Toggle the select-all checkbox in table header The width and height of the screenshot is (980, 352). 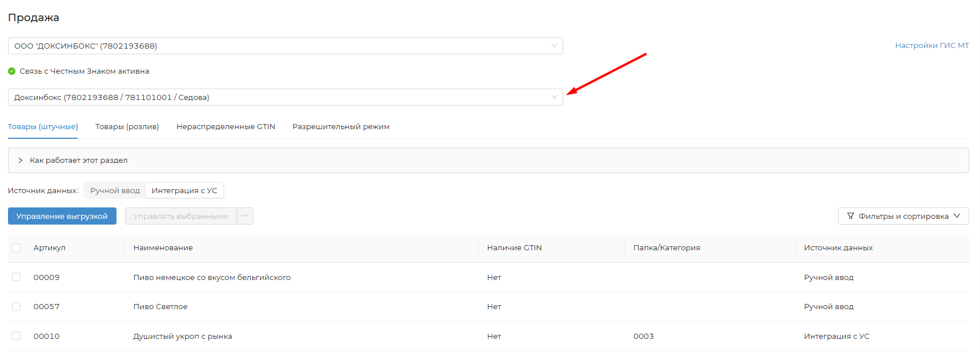click(x=17, y=248)
